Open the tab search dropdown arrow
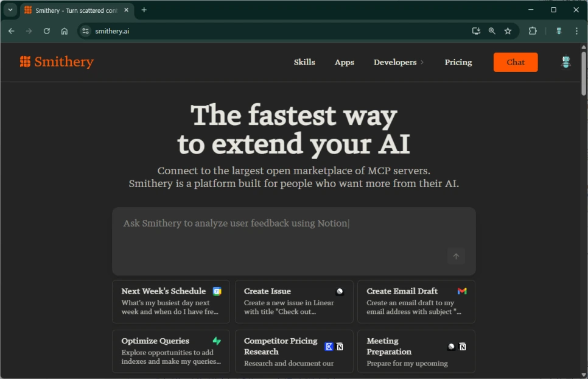Image resolution: width=588 pixels, height=379 pixels. pos(10,10)
